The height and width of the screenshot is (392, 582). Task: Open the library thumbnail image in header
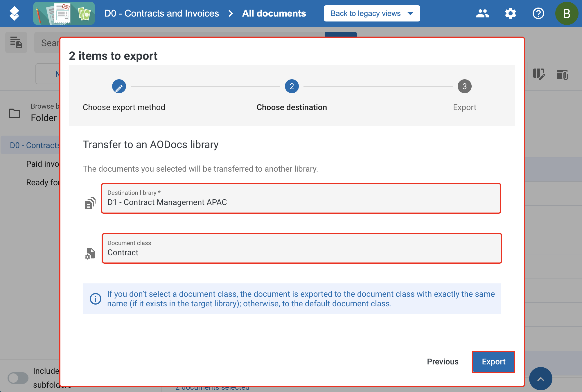pos(64,13)
